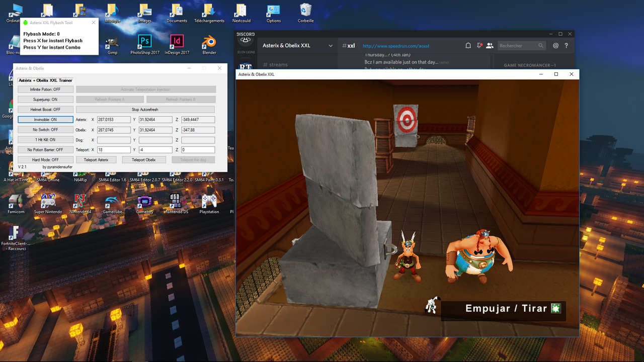Click Stop Autorefresh button
The width and height of the screenshot is (644, 362).
(x=145, y=110)
